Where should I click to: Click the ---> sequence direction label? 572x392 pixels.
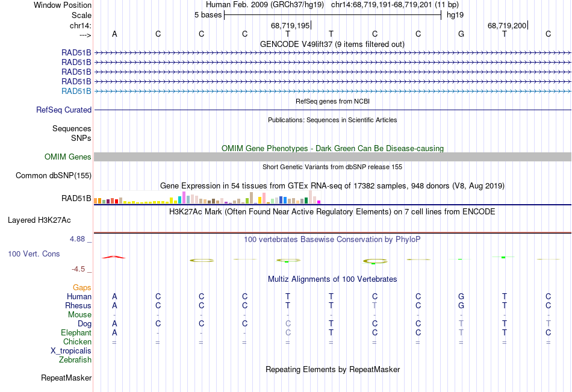[85, 35]
